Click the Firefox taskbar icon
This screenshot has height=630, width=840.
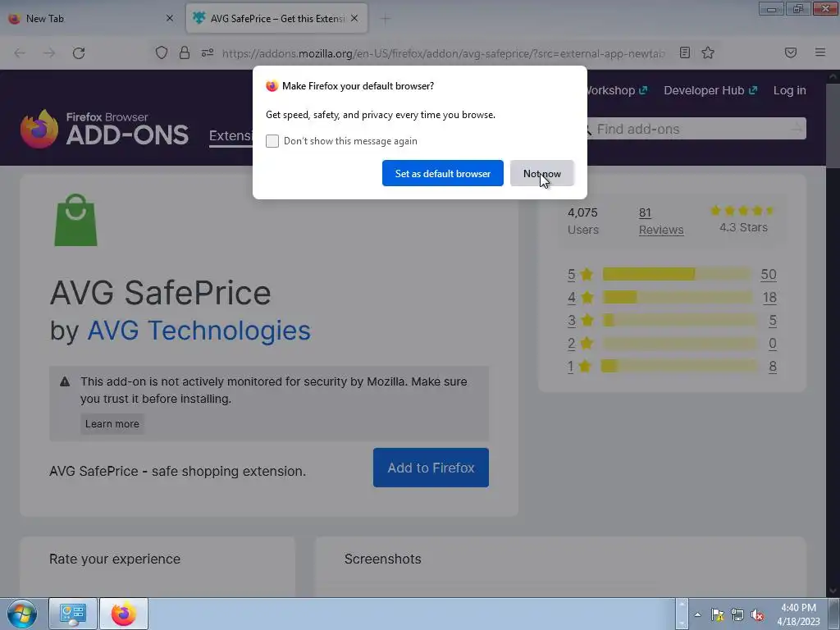(x=124, y=614)
